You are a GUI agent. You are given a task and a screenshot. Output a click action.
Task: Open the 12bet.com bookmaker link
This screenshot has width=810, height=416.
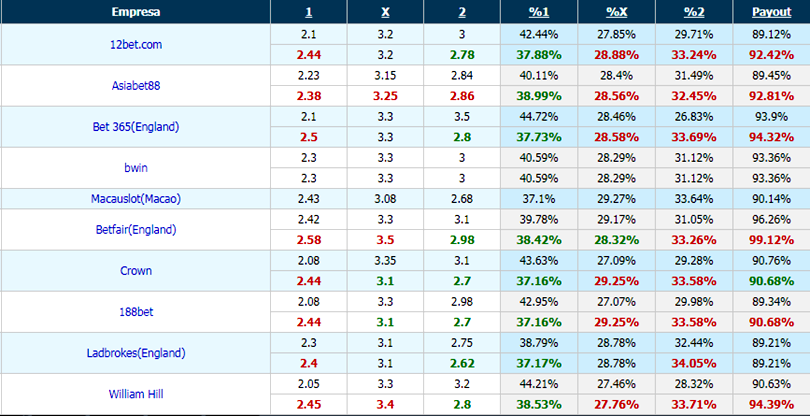[136, 44]
